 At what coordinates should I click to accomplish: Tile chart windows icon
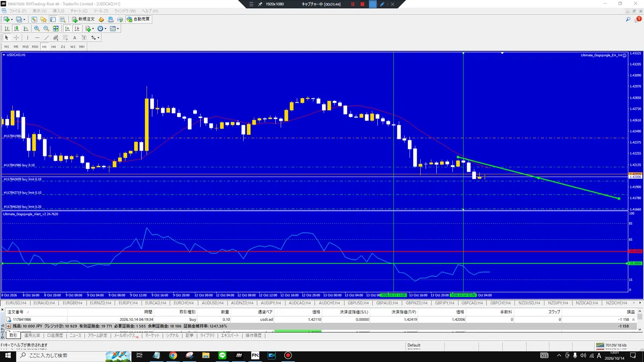click(56, 28)
